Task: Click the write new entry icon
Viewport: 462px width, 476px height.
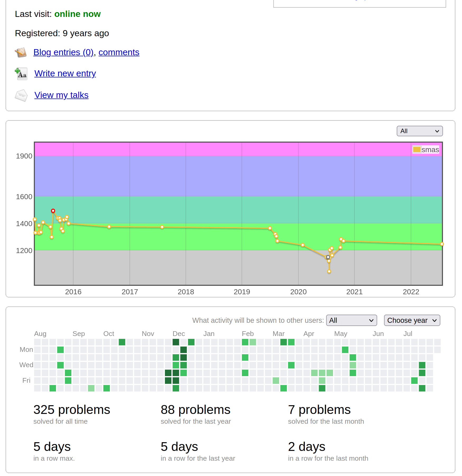Action: (21, 74)
